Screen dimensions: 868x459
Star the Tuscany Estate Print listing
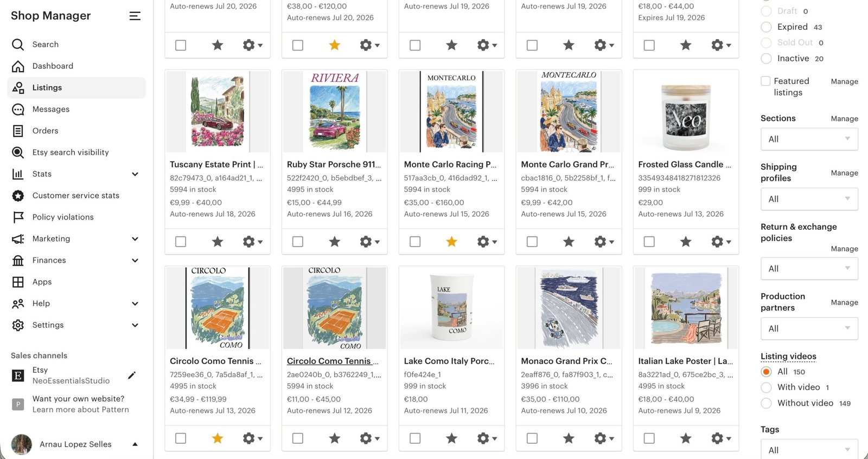pos(218,242)
